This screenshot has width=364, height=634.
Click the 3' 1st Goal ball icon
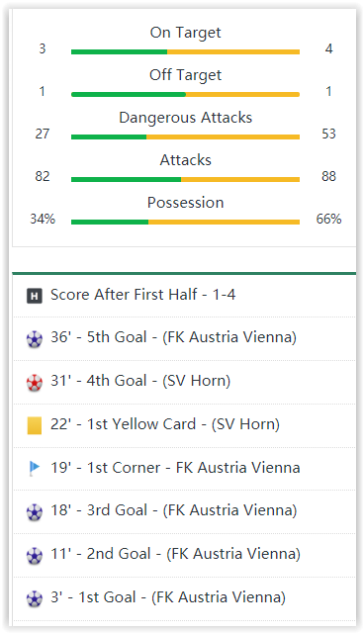tap(35, 598)
